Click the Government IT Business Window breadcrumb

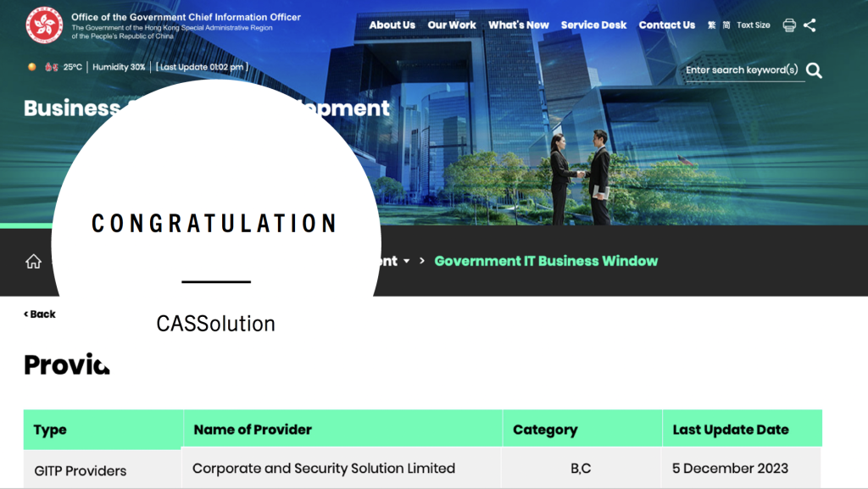click(x=546, y=261)
